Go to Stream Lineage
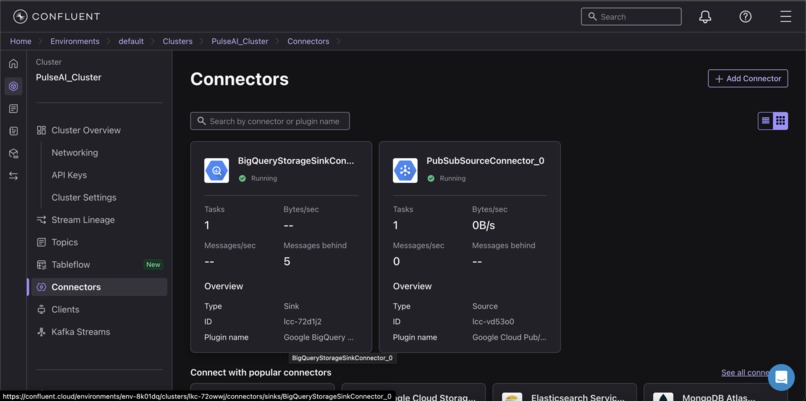 click(x=83, y=220)
